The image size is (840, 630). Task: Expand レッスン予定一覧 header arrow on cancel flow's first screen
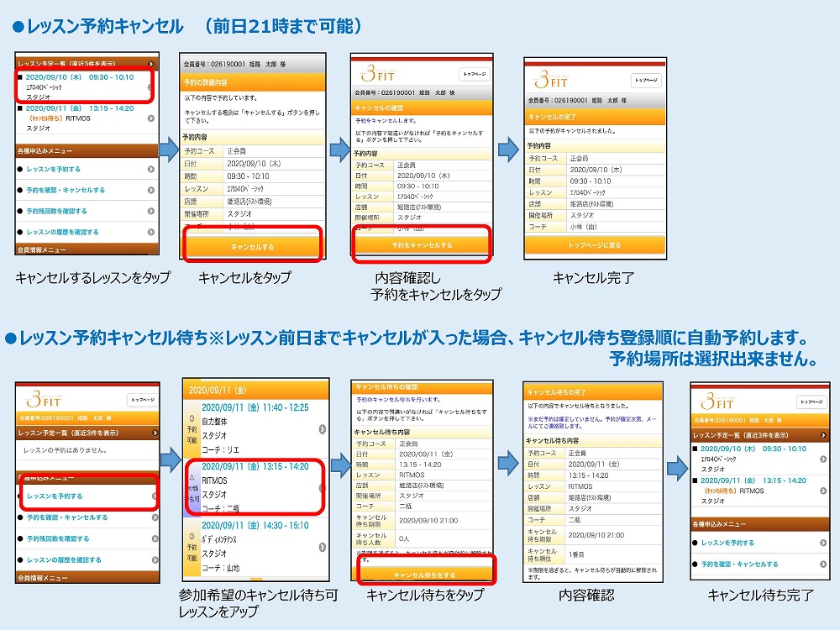[151, 64]
